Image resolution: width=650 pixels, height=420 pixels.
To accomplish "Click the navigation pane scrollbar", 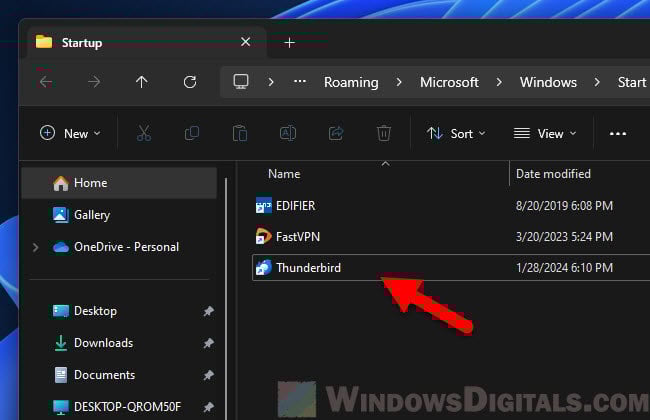I will pyautogui.click(x=226, y=299).
